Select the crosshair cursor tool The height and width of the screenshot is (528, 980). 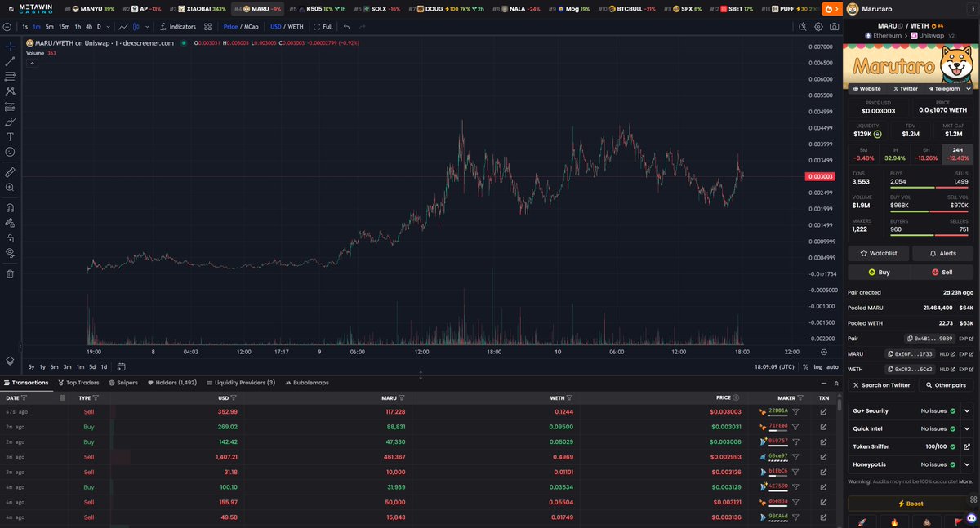(10, 46)
